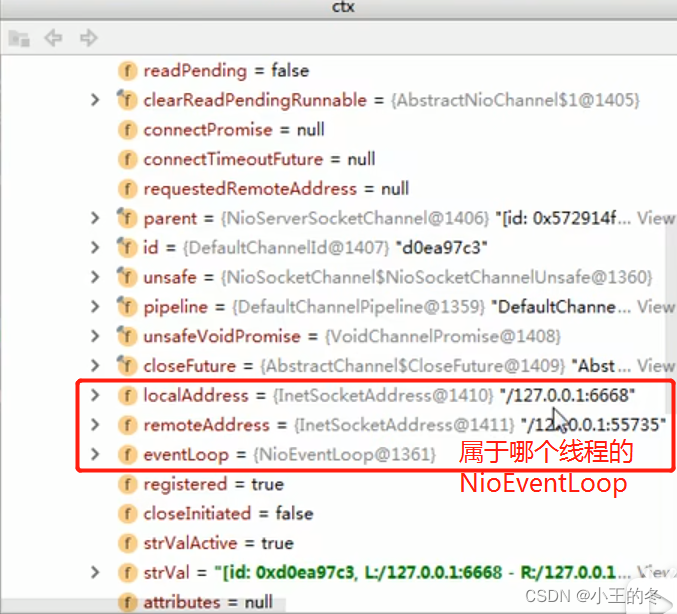This screenshot has height=614, width=677.
Task: Click the field icon beside registered
Action: pos(127,484)
